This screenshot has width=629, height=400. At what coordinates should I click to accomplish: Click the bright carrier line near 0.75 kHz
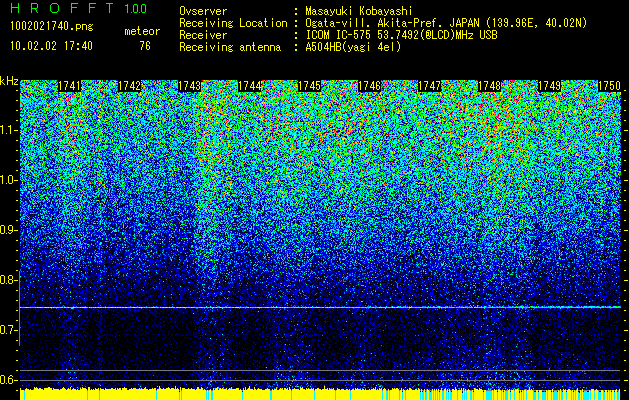tap(320, 307)
